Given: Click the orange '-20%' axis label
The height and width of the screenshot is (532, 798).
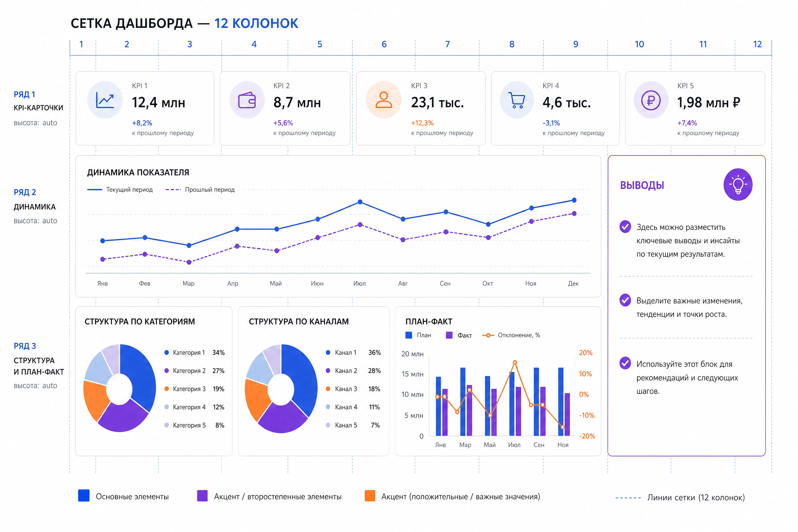Looking at the screenshot, I should tap(587, 436).
